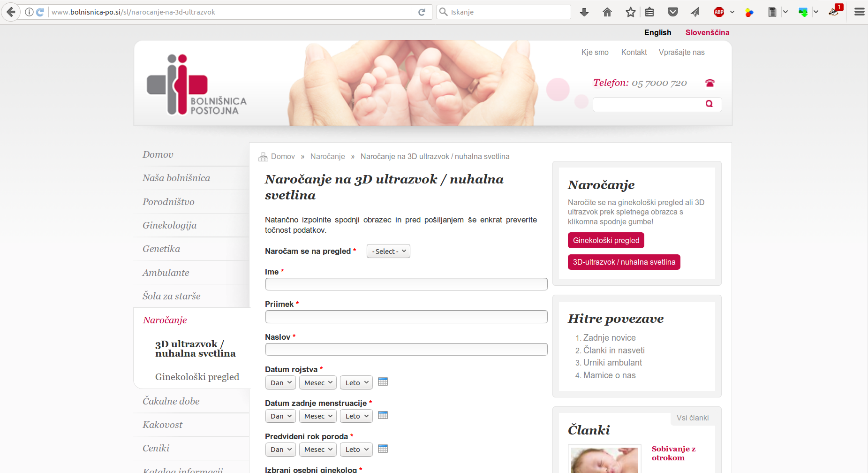Viewport: 868px width, 473px height.
Task: Click the 3D-ultrazvok / nuhalna svetlina button
Action: [624, 262]
